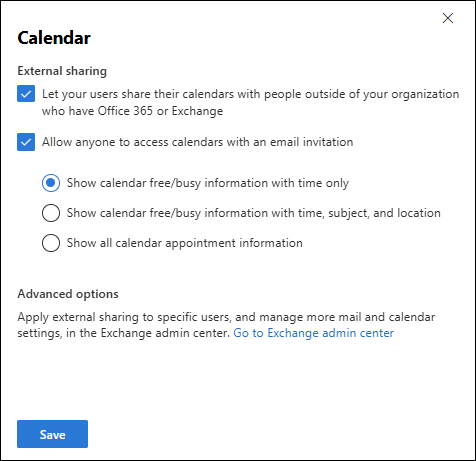
Task: Select the 'time only' free/busy radio button
Action: (51, 183)
